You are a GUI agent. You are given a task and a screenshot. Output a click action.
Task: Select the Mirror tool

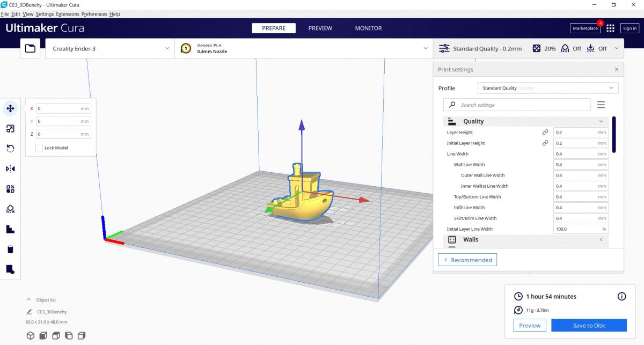coord(10,168)
